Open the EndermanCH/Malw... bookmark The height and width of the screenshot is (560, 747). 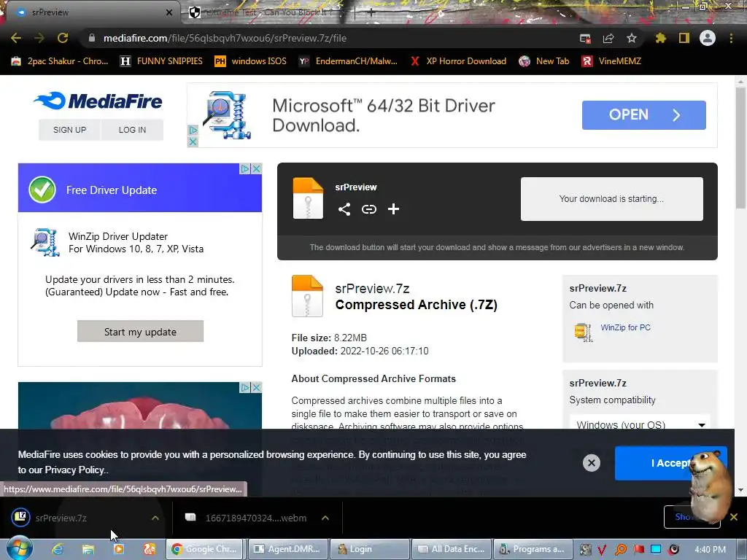[348, 61]
